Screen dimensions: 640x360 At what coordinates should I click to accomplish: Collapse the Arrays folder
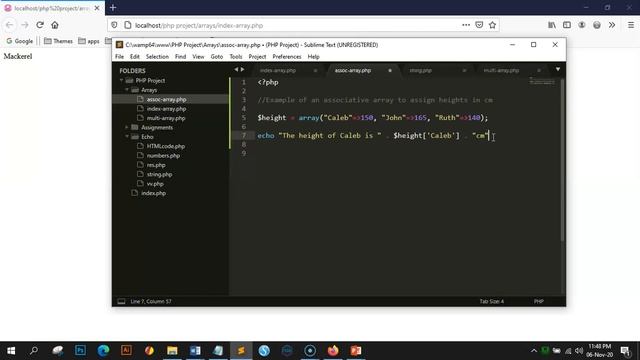click(x=127, y=90)
